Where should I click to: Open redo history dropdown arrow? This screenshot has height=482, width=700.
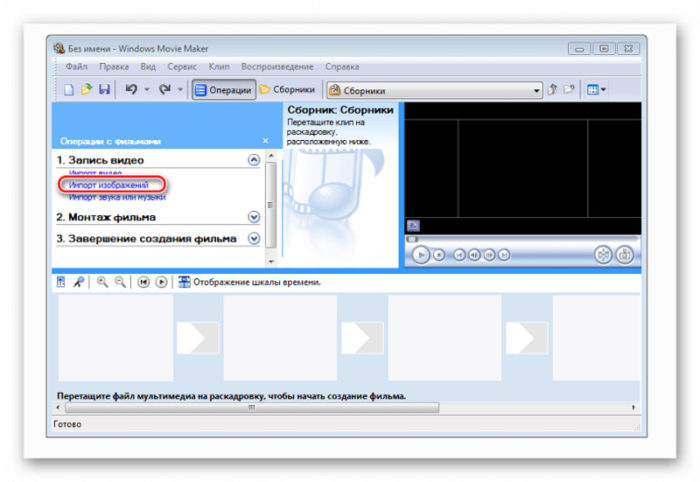tap(180, 90)
